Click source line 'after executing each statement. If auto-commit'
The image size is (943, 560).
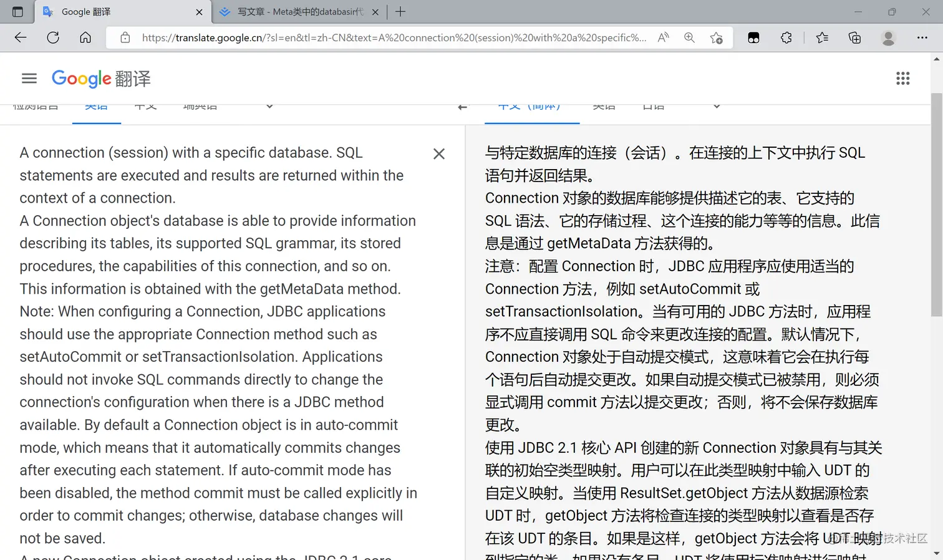pos(205,470)
